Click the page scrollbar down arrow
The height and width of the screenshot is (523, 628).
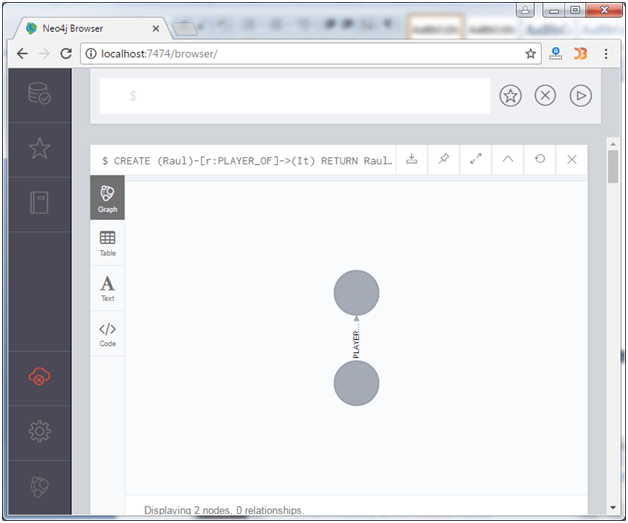tap(613, 507)
